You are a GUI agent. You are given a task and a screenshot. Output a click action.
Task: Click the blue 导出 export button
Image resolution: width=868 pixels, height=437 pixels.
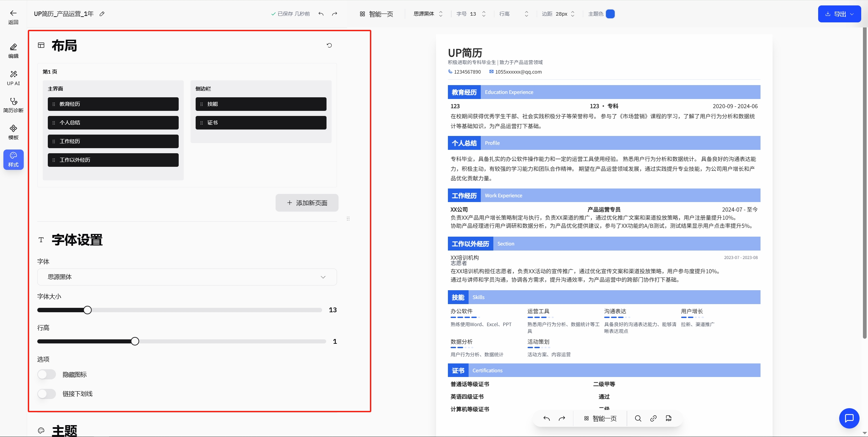pos(839,14)
